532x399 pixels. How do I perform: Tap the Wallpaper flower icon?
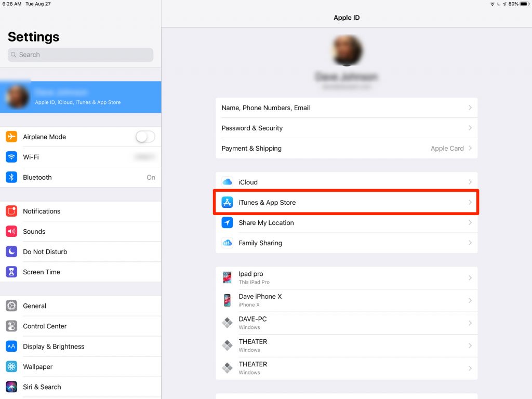point(11,367)
